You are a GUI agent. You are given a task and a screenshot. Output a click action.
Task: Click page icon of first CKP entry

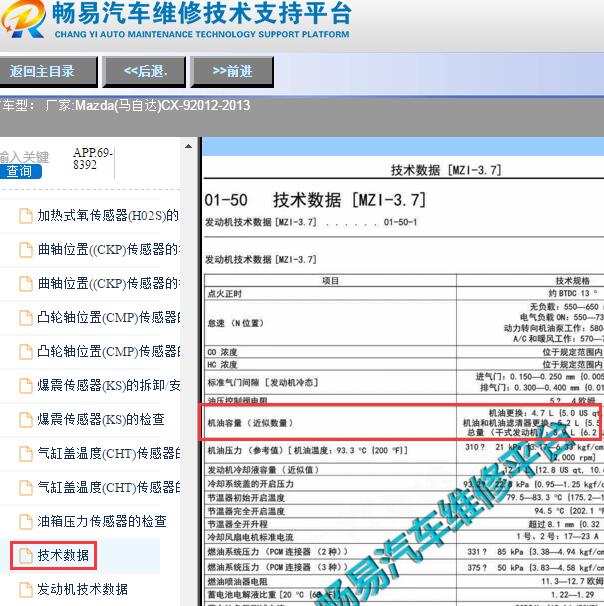[x=26, y=250]
